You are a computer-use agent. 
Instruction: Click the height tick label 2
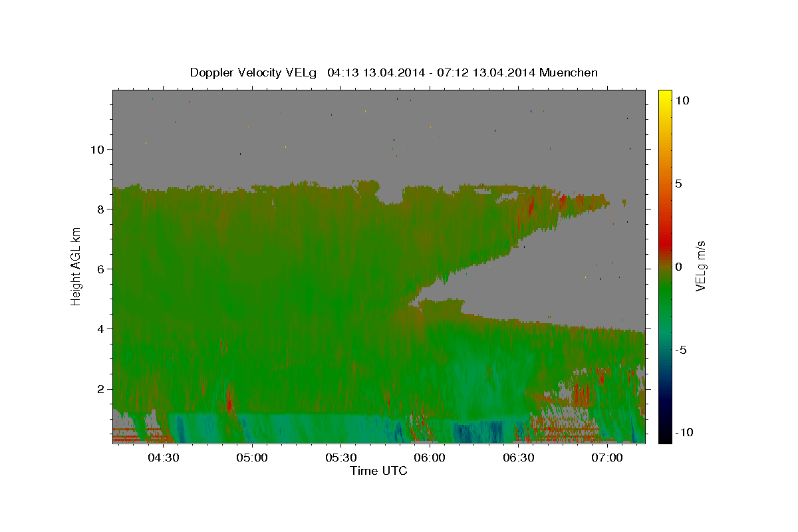tap(102, 388)
